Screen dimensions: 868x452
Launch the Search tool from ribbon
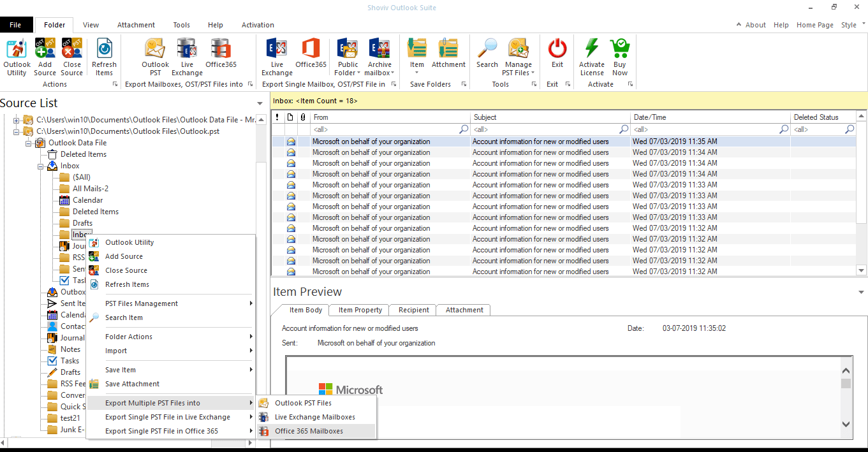pos(487,53)
